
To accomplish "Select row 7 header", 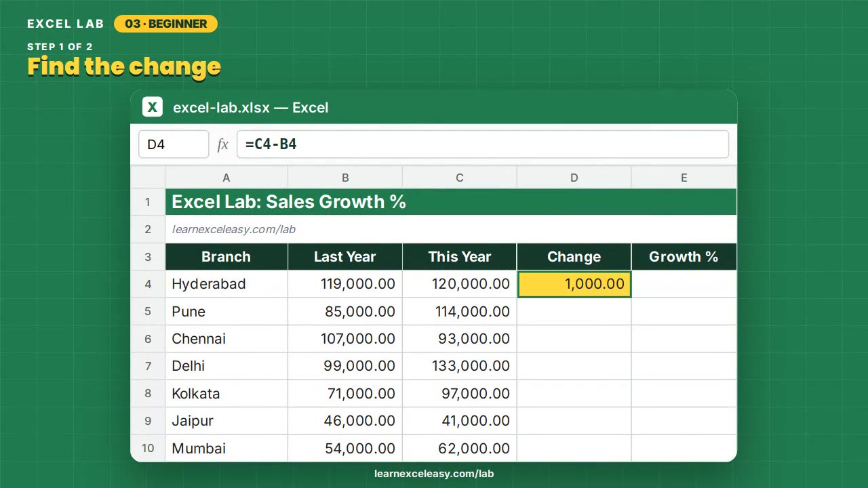I will (x=148, y=366).
